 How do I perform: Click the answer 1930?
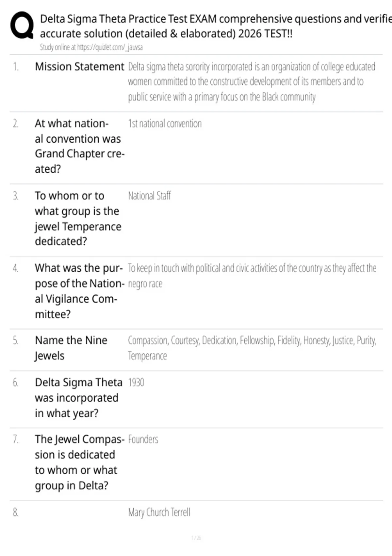click(x=136, y=382)
